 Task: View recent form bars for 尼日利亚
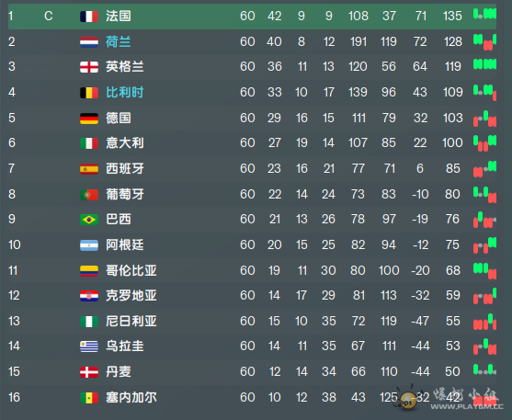[485, 322]
